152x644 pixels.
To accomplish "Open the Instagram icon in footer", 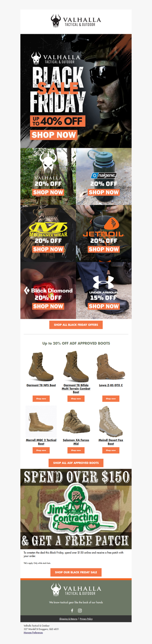I will pos(80,611).
